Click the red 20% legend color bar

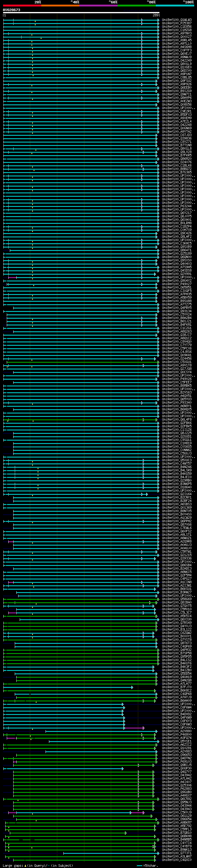[x=22, y=6]
